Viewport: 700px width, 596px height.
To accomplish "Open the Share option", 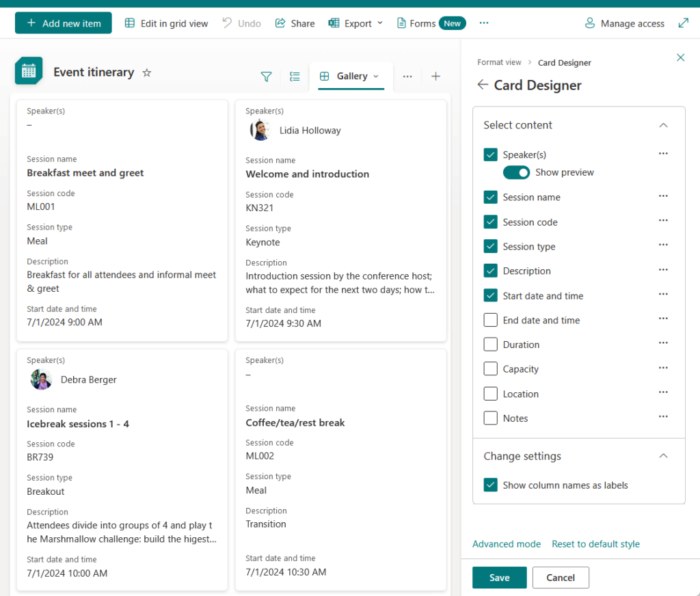I will 295,23.
